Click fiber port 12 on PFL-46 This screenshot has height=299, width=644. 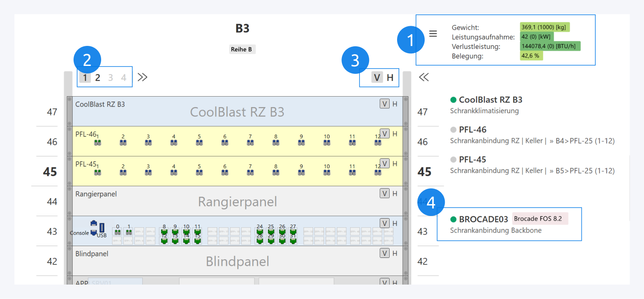377,143
